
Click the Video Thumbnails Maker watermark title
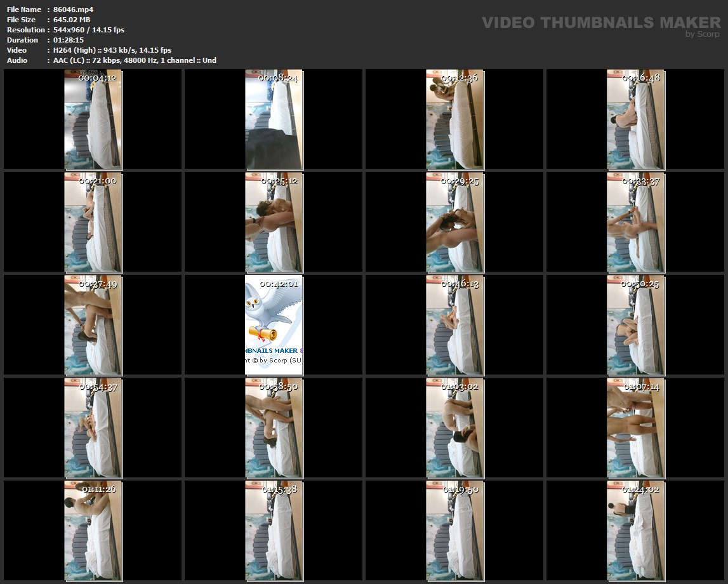pyautogui.click(x=600, y=23)
